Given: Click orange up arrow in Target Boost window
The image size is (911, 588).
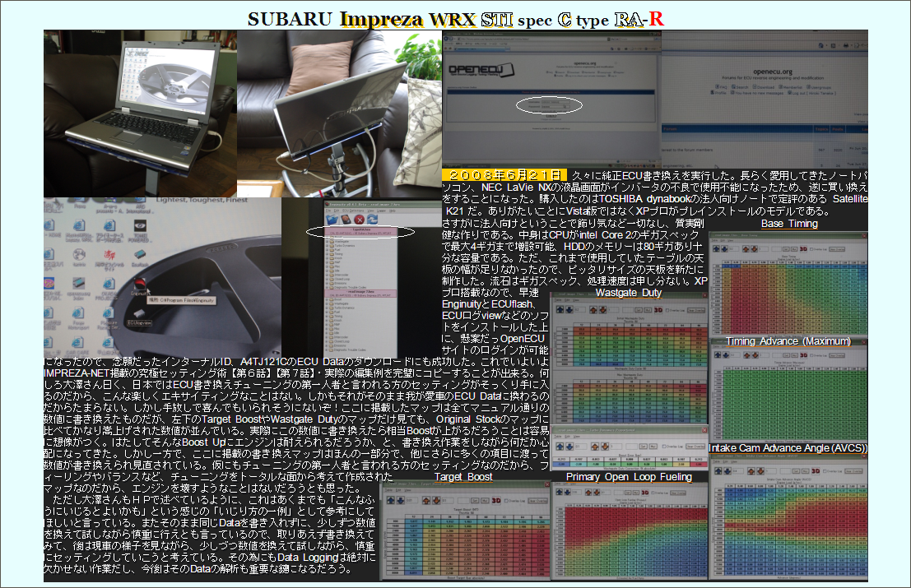Looking at the screenshot, I should [425, 500].
